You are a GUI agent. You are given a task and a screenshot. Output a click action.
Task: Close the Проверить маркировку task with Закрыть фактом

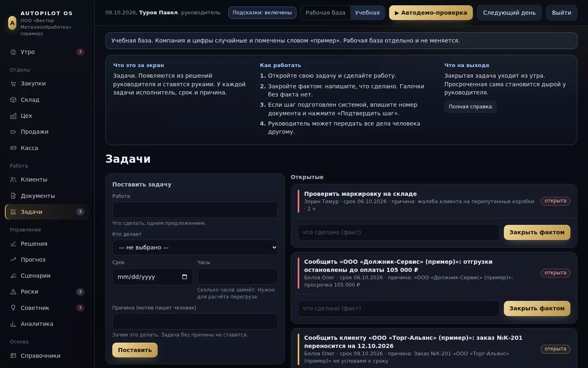537,232
